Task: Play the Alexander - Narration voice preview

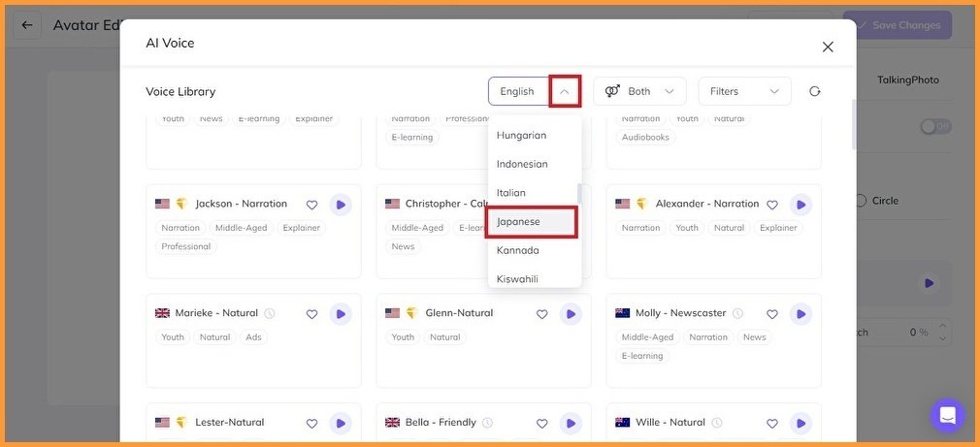Action: 800,205
